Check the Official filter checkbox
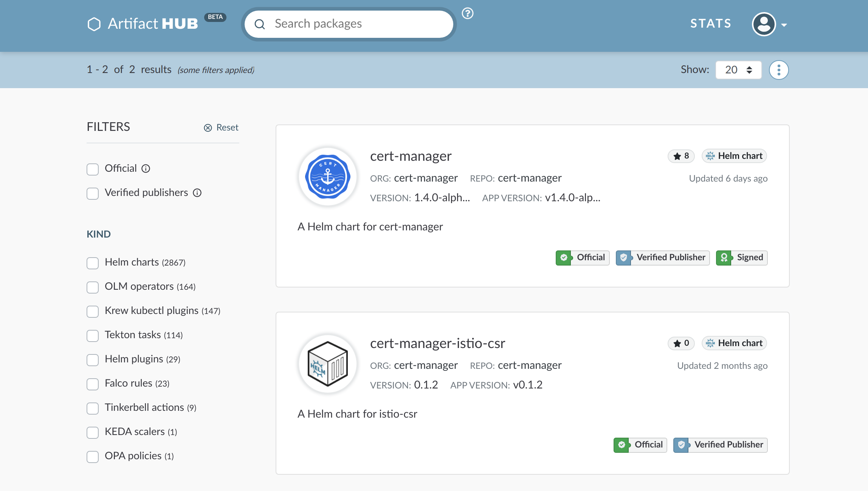 92,169
